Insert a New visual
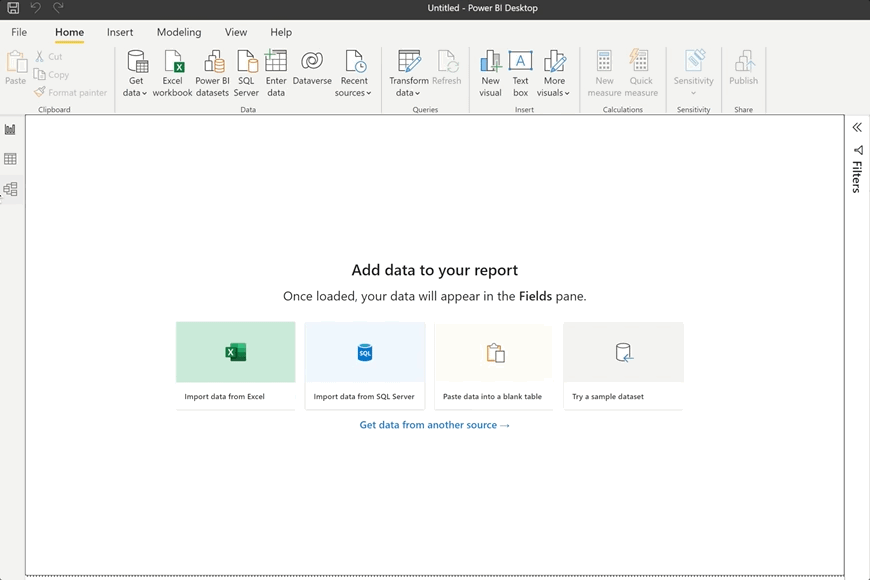Image resolution: width=870 pixels, height=580 pixels. [x=490, y=74]
